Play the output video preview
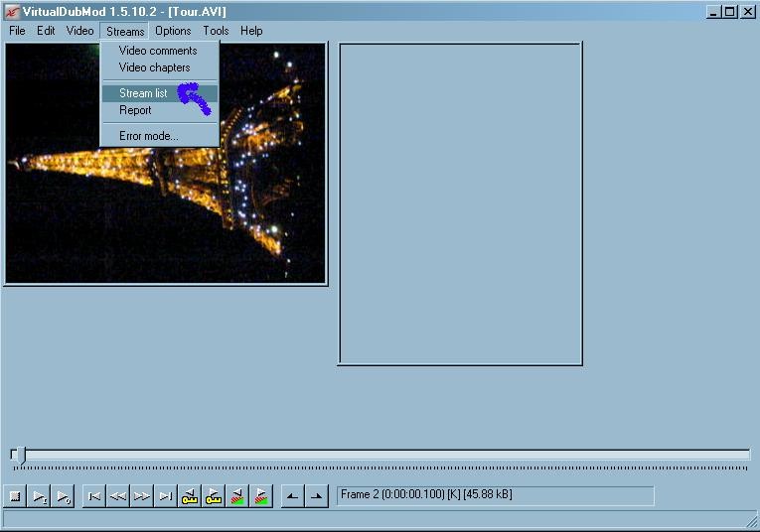760x532 pixels. (63, 496)
